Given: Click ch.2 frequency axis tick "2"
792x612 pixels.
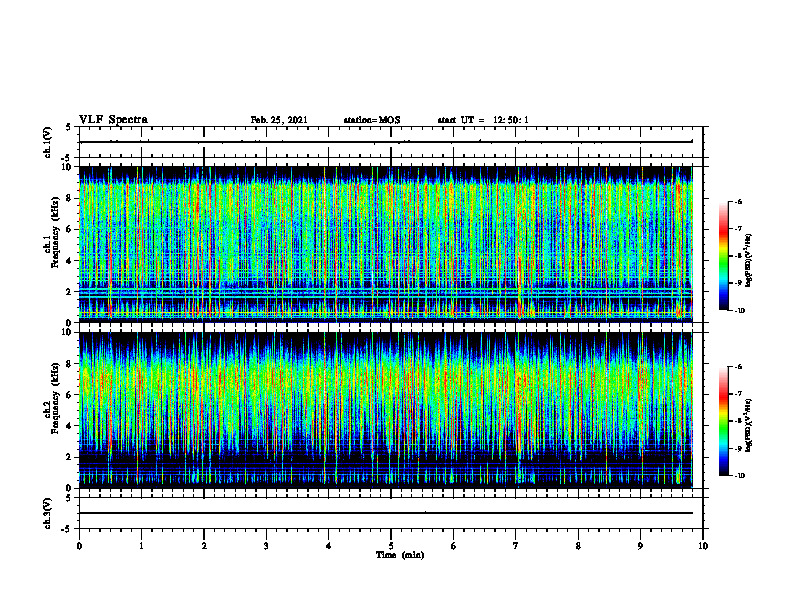Looking at the screenshot, I should pos(70,457).
